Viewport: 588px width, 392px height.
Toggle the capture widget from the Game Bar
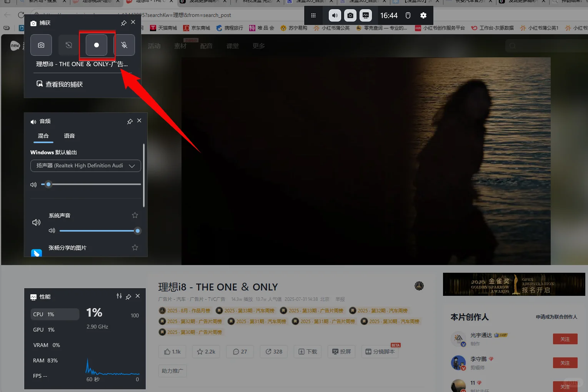tap(350, 15)
